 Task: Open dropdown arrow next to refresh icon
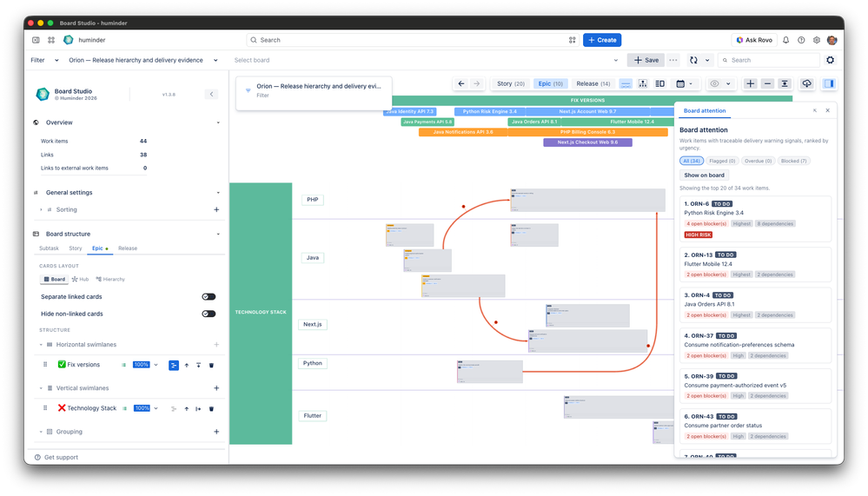[x=707, y=60]
